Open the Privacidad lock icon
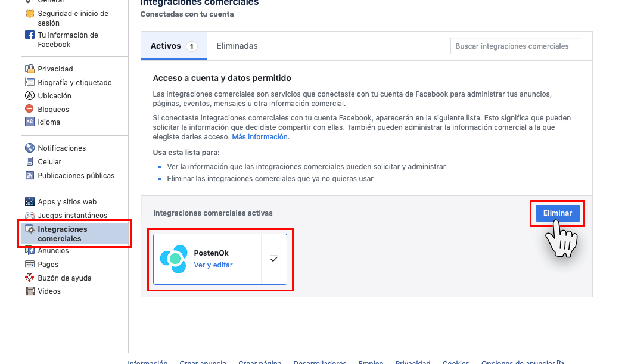 click(x=30, y=69)
